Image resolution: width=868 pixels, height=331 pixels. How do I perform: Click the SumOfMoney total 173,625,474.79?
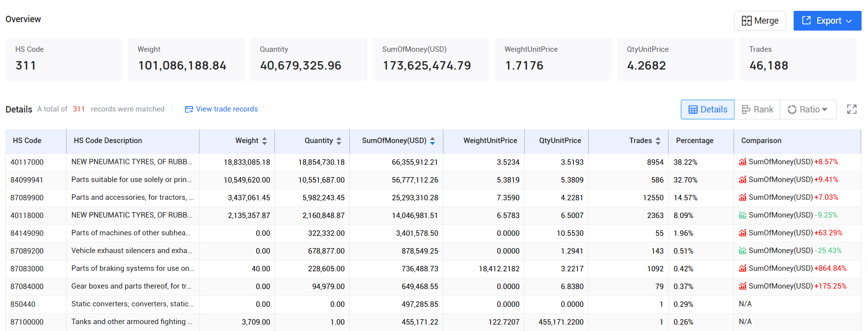click(x=427, y=66)
